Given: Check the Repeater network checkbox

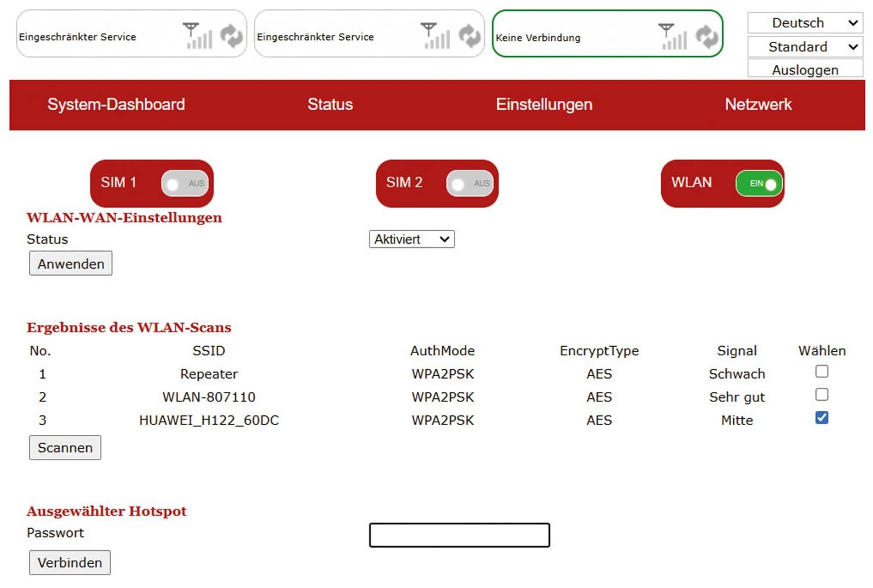Looking at the screenshot, I should pos(822,371).
